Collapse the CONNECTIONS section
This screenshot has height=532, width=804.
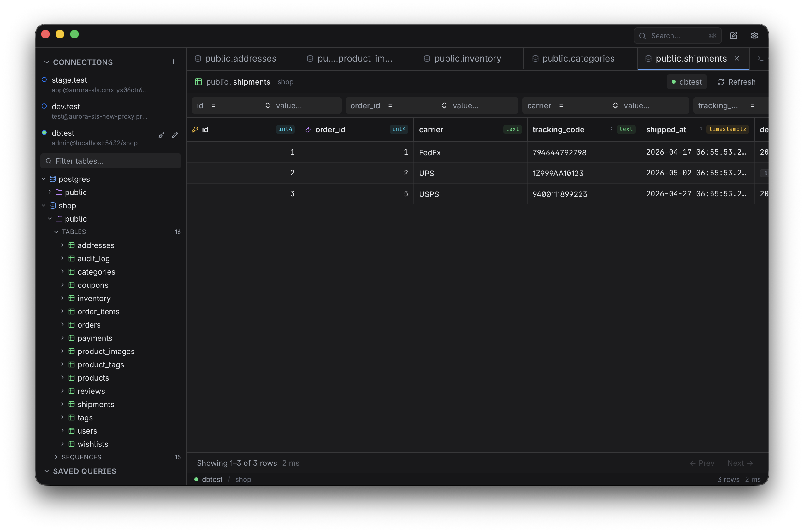(46, 62)
